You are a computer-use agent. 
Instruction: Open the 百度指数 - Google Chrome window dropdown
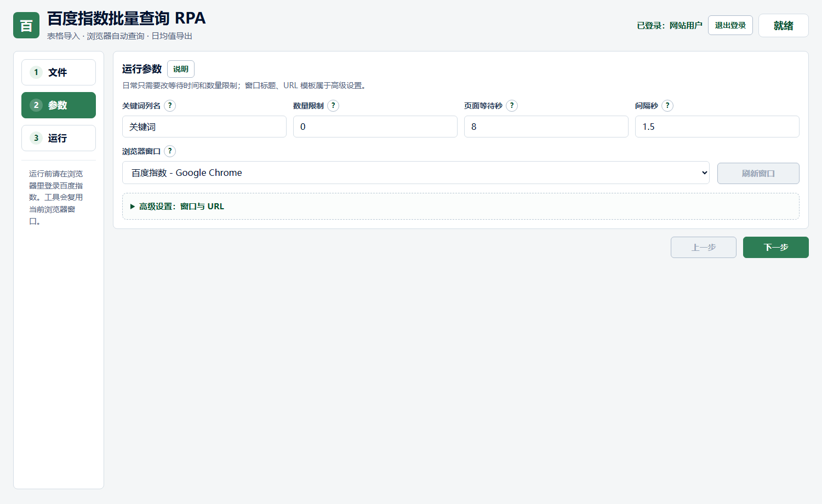pyautogui.click(x=416, y=173)
